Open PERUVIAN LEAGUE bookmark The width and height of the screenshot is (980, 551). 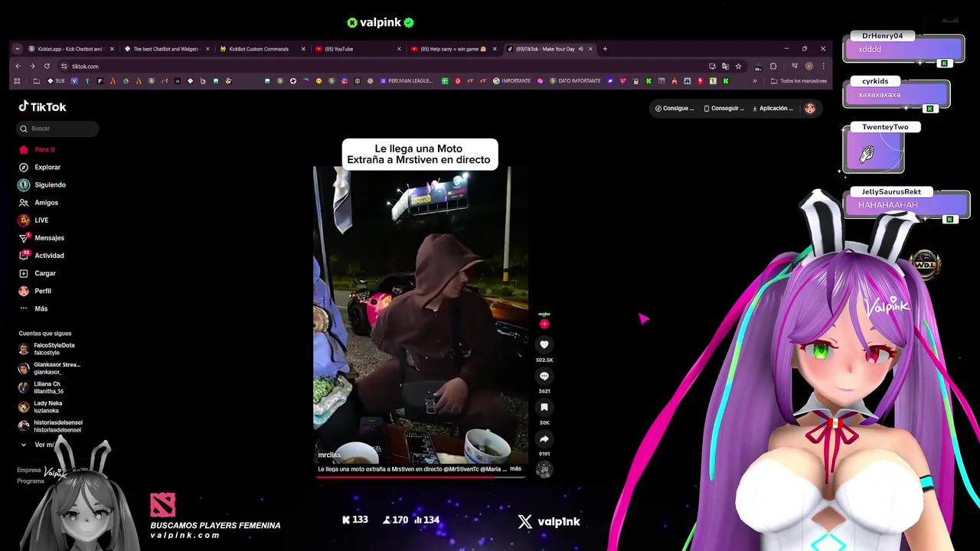pyautogui.click(x=407, y=81)
